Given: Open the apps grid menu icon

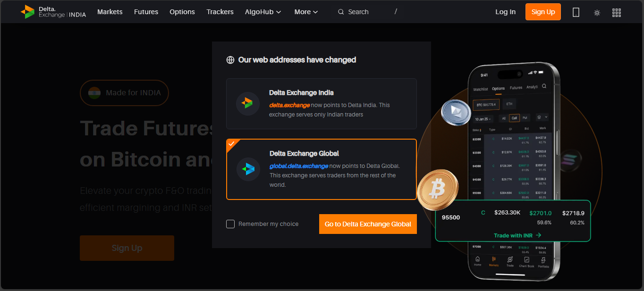Looking at the screenshot, I should click(x=616, y=13).
